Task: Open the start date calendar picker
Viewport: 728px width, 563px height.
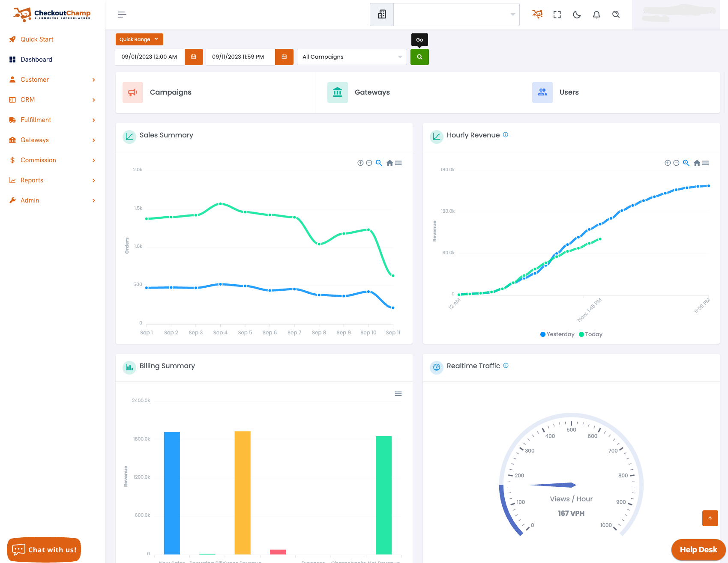Action: pos(194,57)
